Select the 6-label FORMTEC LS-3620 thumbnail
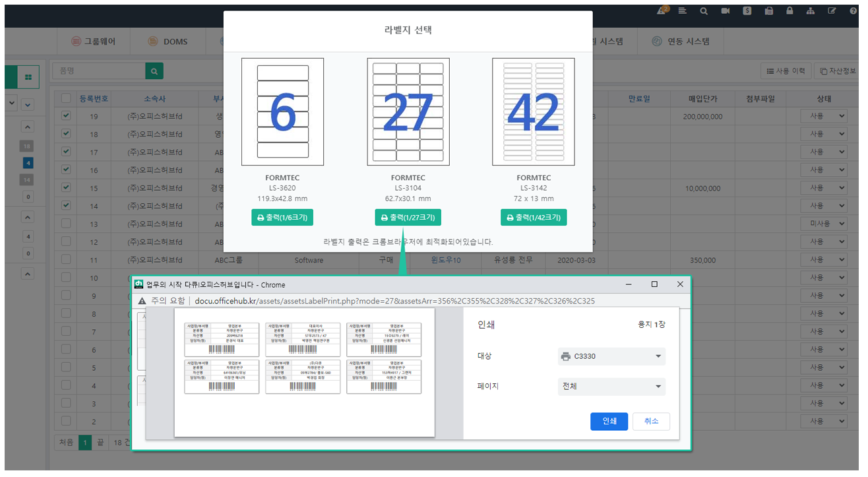This screenshot has height=477, width=868. click(x=282, y=111)
